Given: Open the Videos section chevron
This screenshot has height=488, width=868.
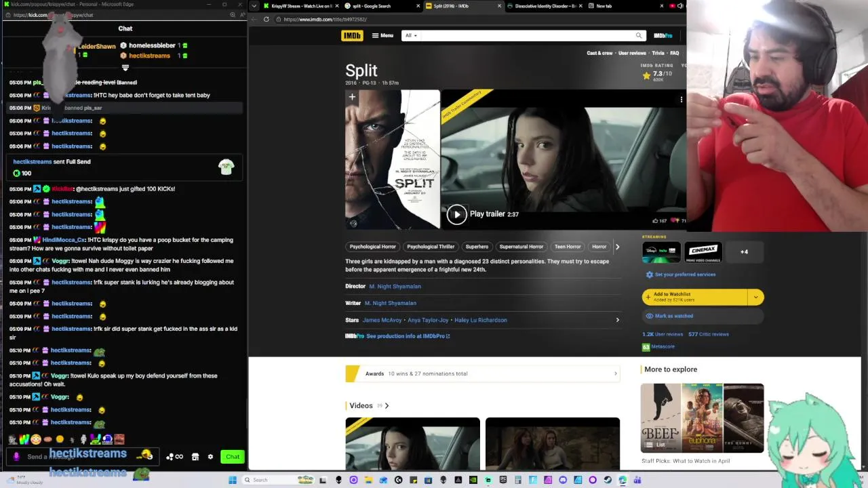Looking at the screenshot, I should click(387, 405).
